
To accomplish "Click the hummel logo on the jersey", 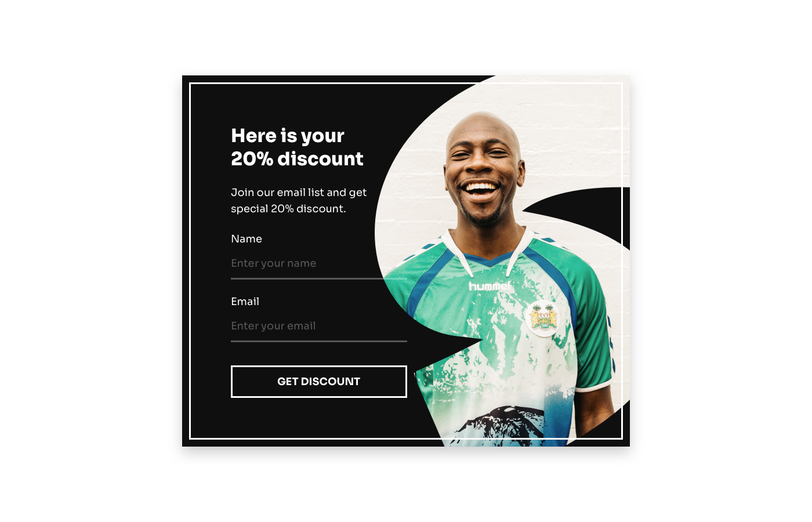I will [490, 286].
